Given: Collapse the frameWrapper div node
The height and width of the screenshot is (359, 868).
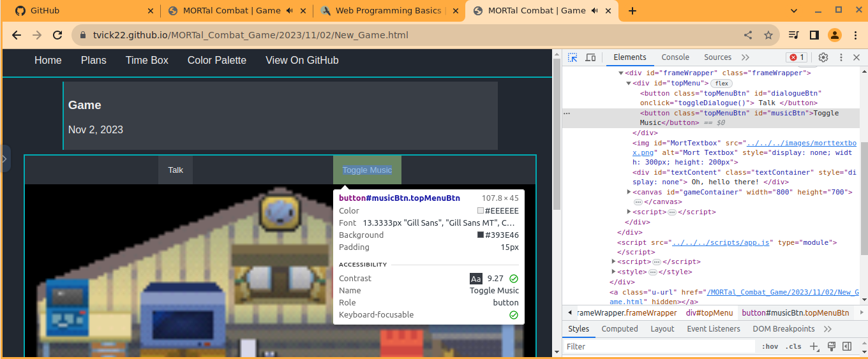Looking at the screenshot, I should point(621,73).
